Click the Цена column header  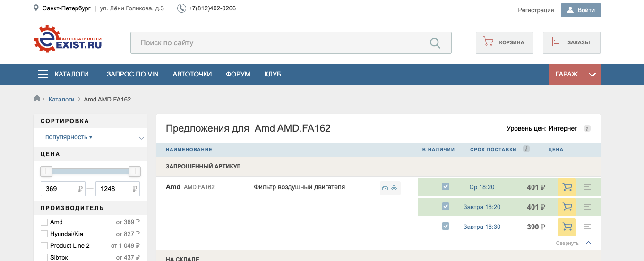click(556, 149)
